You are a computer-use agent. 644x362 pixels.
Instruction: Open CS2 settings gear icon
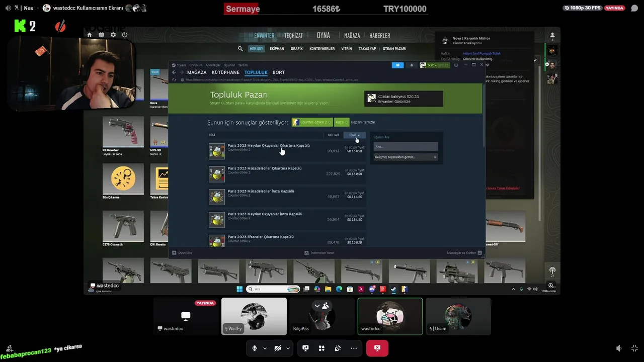[x=113, y=35]
